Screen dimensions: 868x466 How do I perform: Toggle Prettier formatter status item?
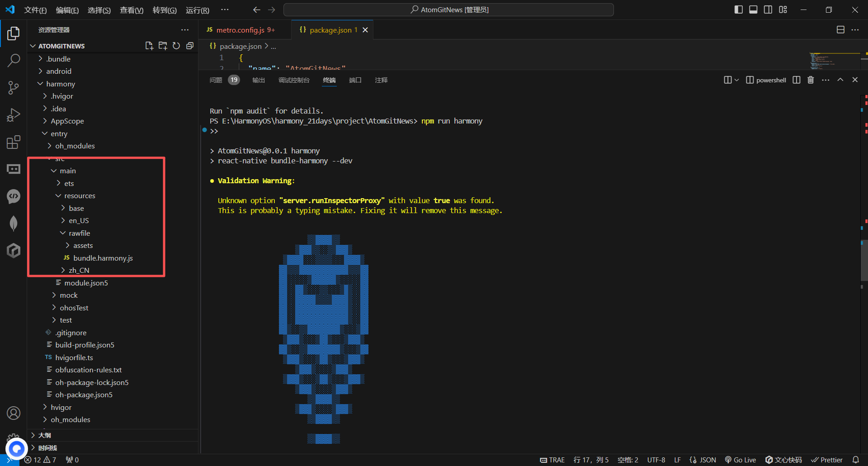[827, 460]
